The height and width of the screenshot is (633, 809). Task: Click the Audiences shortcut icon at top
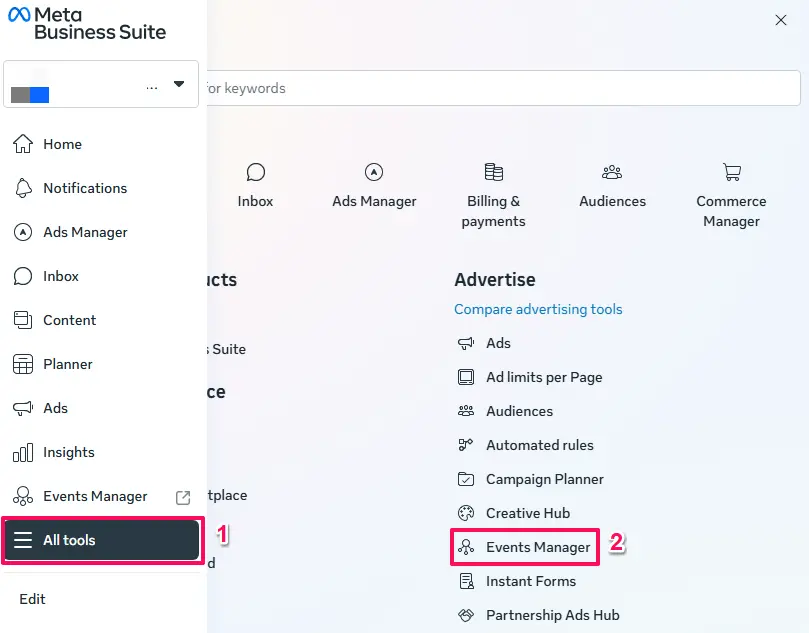click(612, 172)
